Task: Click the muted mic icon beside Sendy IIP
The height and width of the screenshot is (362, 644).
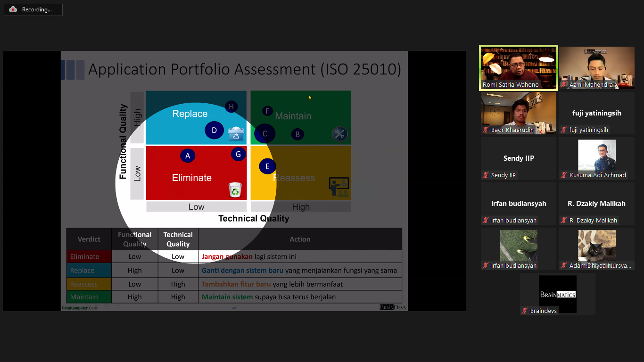Action: (x=486, y=175)
